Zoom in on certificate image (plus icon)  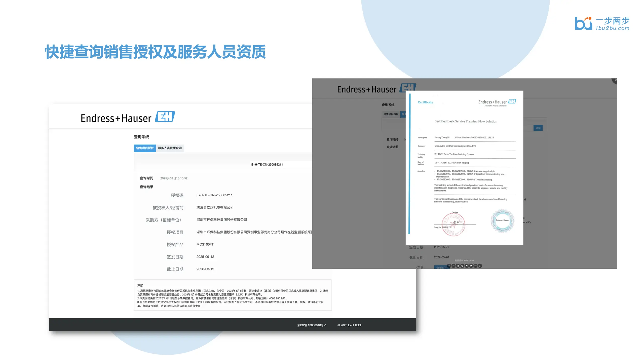(x=449, y=266)
